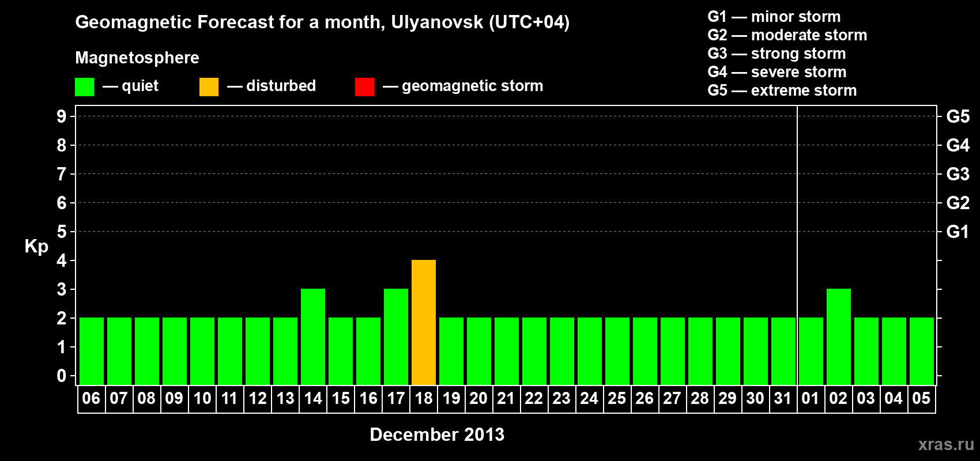Click the orange disturbed legend swatch
Image resolution: width=980 pixels, height=461 pixels.
click(209, 87)
